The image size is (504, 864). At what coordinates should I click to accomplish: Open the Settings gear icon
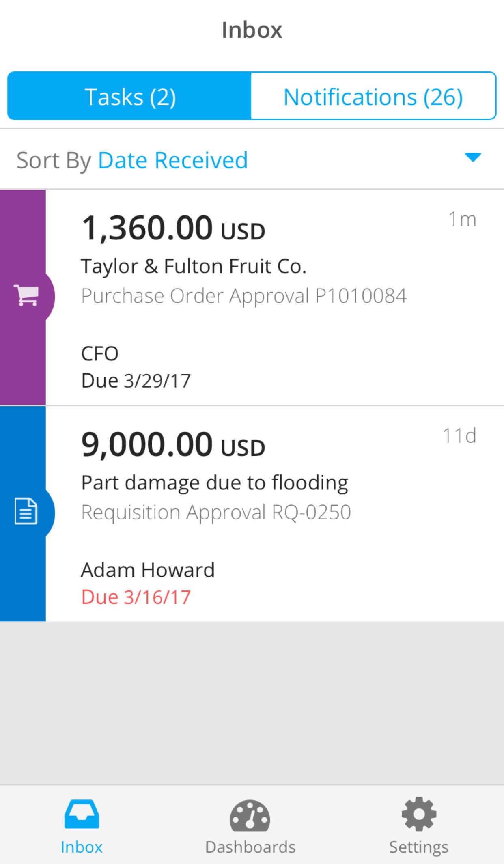click(x=419, y=814)
